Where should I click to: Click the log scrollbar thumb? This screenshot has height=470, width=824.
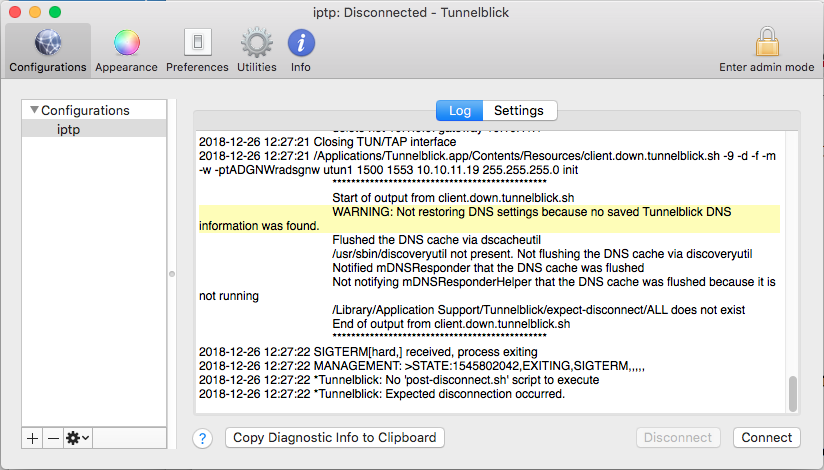click(793, 392)
